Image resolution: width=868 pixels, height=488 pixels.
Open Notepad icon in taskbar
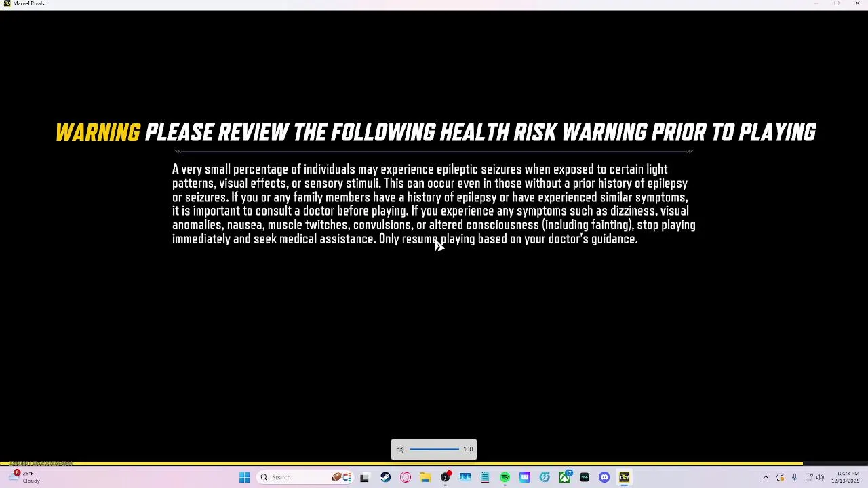(x=485, y=477)
